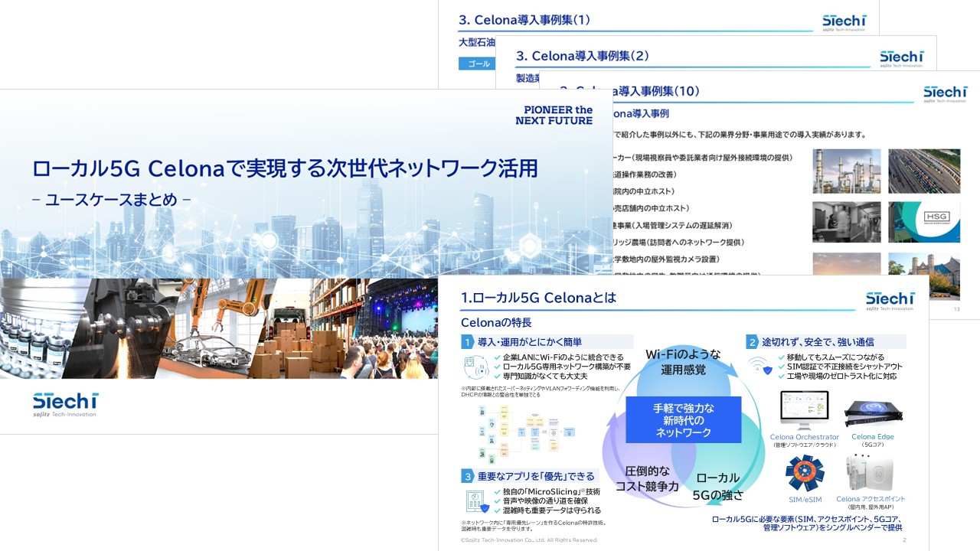Click the HSG logo thumbnail

tap(925, 221)
